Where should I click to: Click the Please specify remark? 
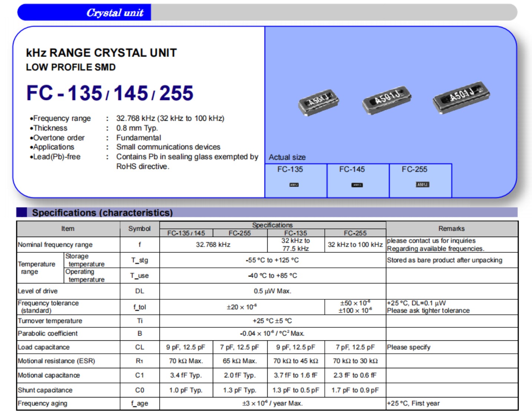click(409, 347)
